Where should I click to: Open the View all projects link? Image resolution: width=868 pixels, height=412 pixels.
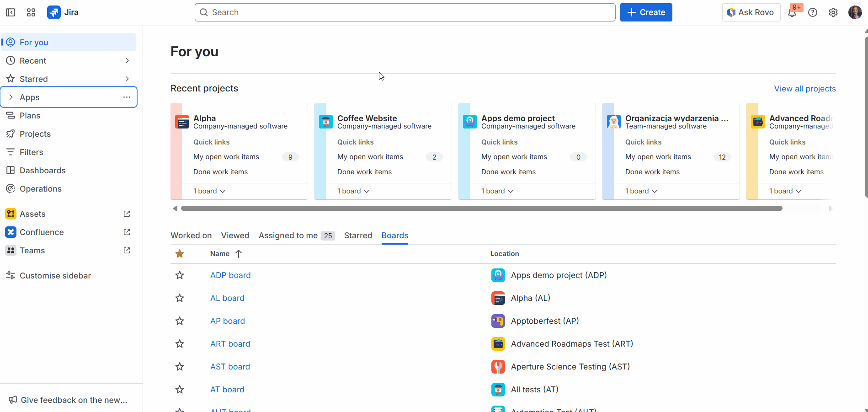[805, 89]
